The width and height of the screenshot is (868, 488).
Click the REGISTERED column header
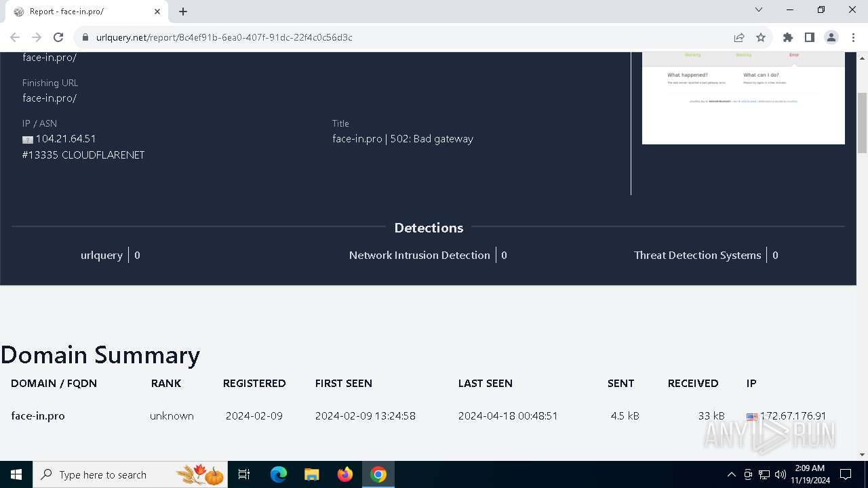[x=254, y=383]
